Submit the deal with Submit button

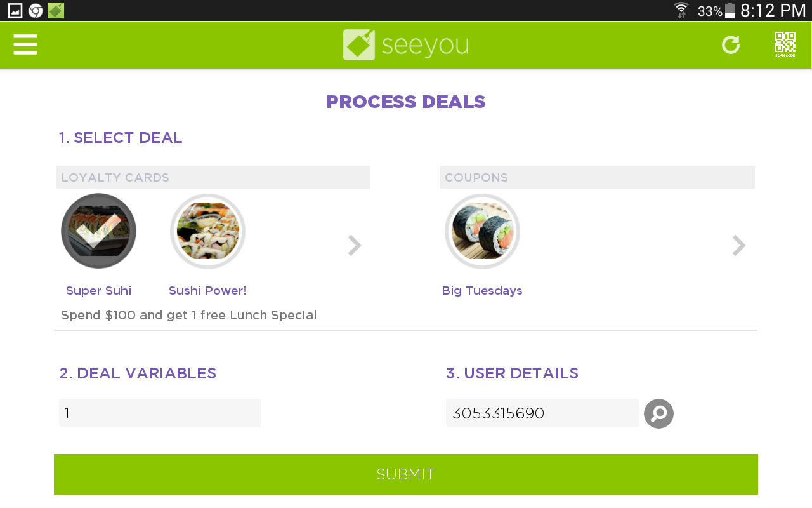[406, 474]
